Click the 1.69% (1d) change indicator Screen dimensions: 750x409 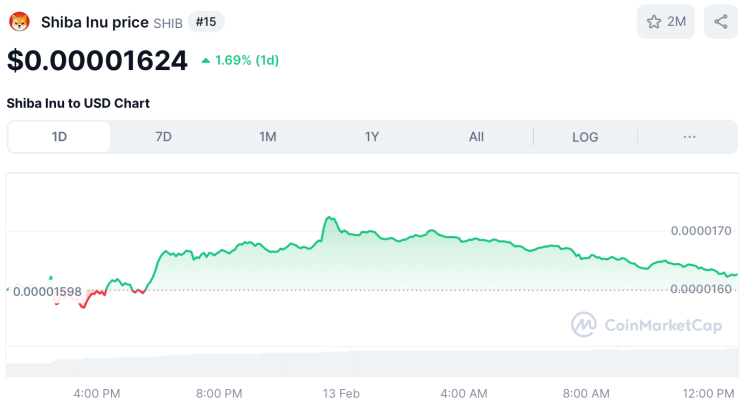point(240,60)
